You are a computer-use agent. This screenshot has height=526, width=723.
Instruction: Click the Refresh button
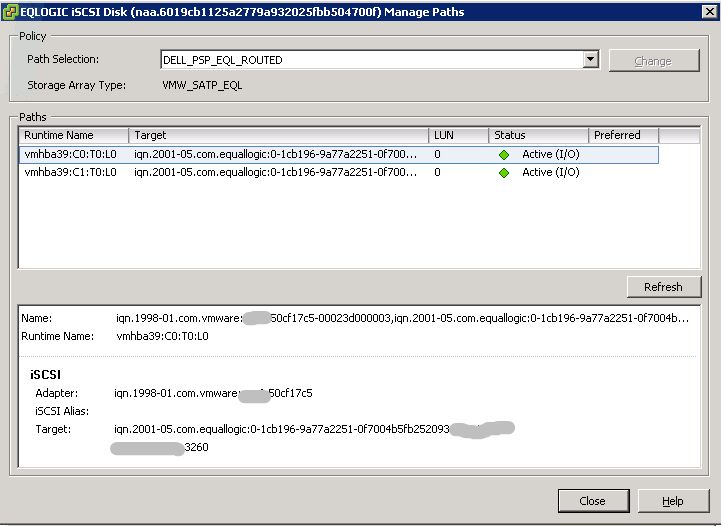[664, 287]
